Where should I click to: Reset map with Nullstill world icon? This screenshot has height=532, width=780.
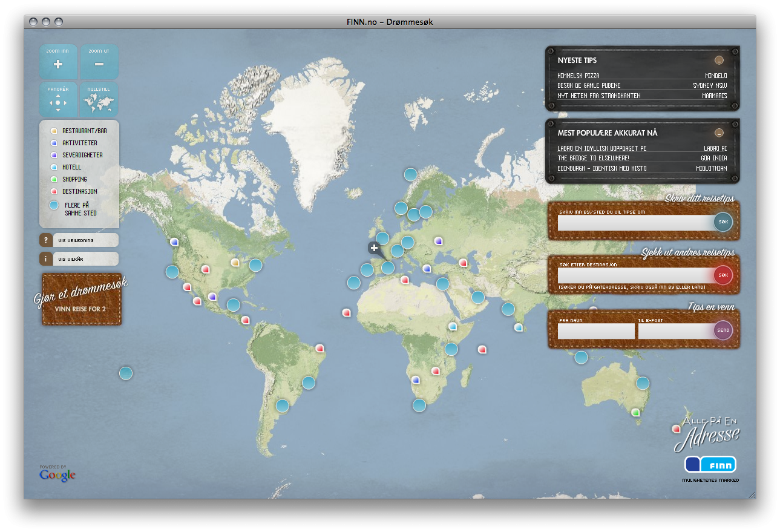pyautogui.click(x=99, y=100)
